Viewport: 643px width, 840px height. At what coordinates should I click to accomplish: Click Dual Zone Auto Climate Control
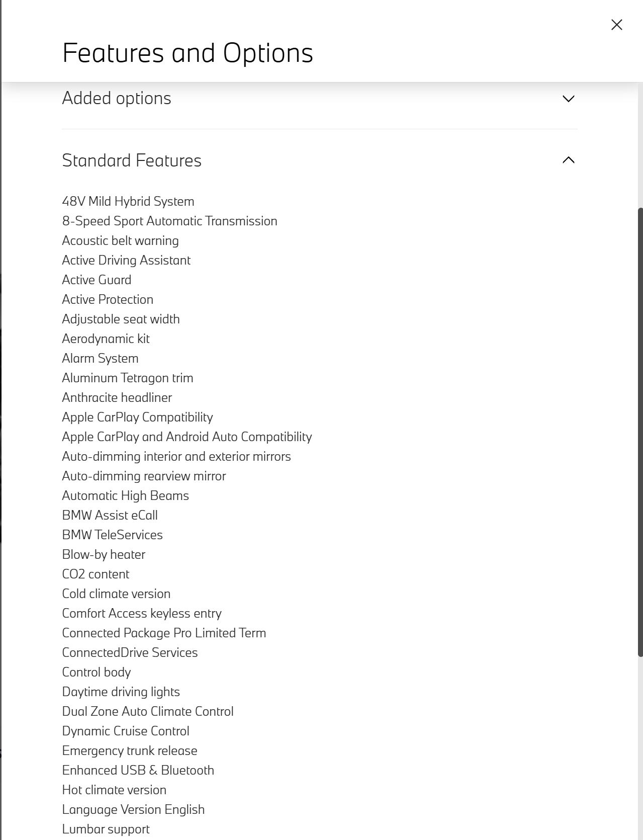[x=148, y=711]
